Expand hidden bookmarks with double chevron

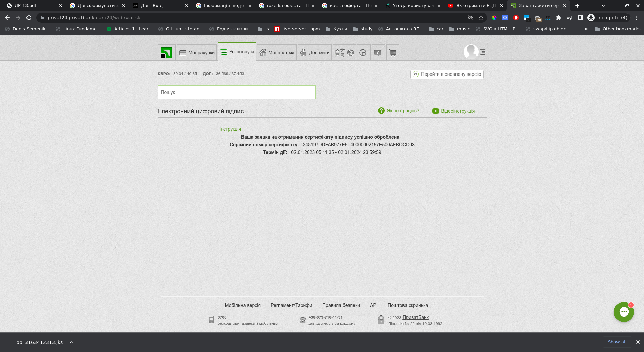[x=586, y=29]
